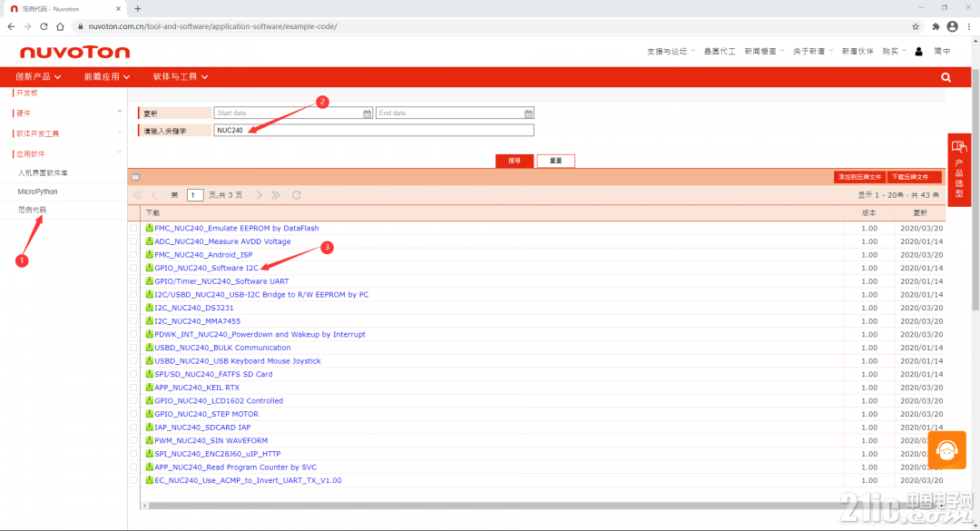Open USBD_NUC240_USB Keyboard Mouse Joystick link
980x531 pixels.
238,361
